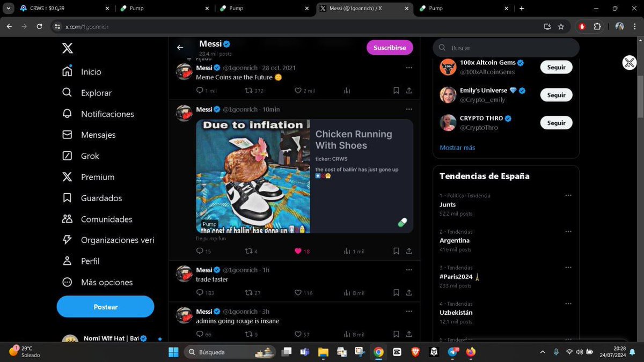644x362 pixels.
Task: Reply to 'admins going rouge is insane' post
Action: pyautogui.click(x=200, y=335)
